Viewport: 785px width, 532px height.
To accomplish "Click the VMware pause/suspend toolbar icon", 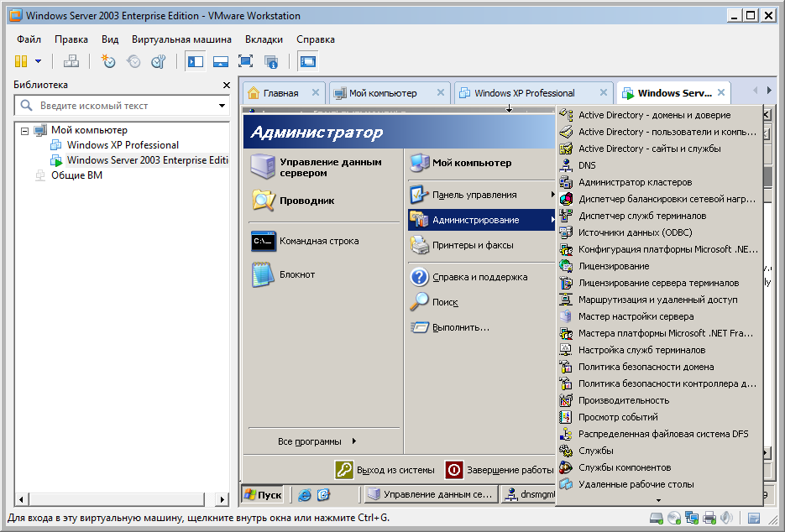I will tap(21, 61).
